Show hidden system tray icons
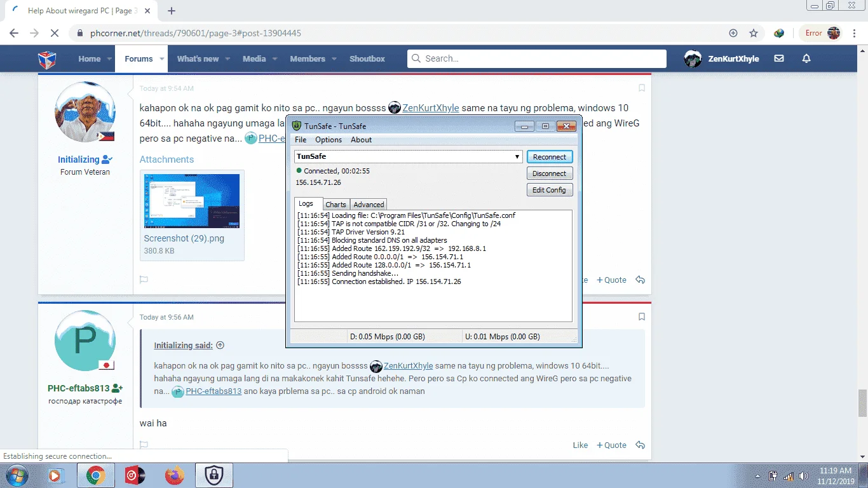The height and width of the screenshot is (488, 868). click(757, 475)
